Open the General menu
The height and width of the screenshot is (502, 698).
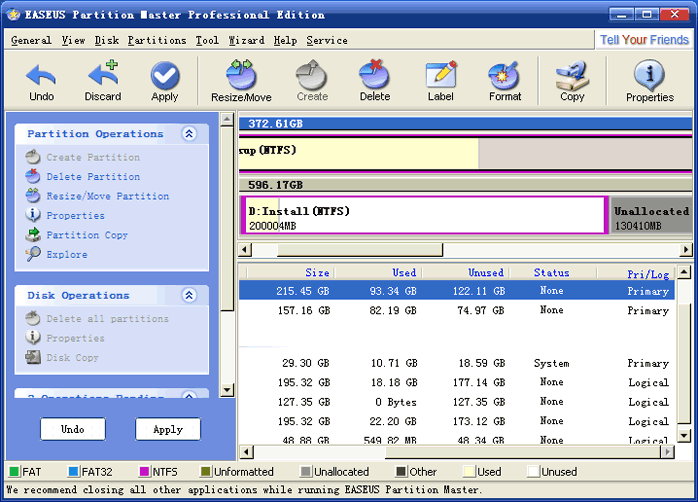[x=31, y=40]
